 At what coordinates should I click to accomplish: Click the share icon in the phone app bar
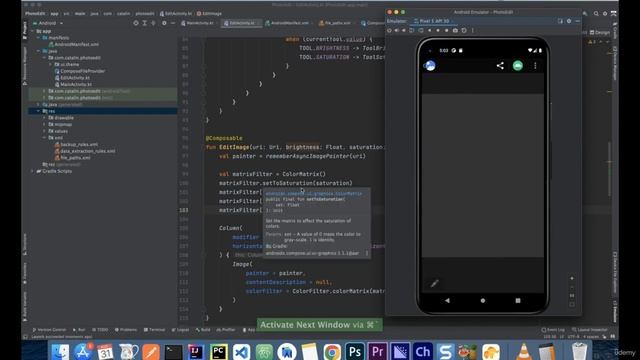tap(500, 66)
